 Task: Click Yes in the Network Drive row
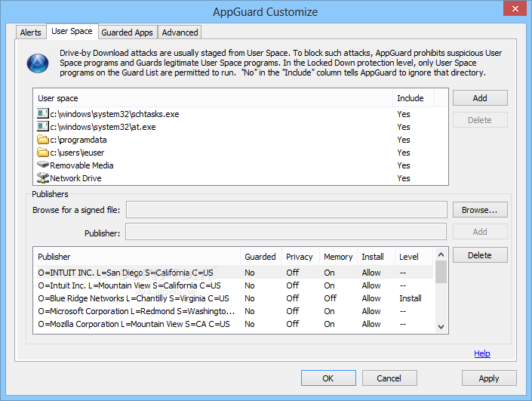click(x=404, y=178)
